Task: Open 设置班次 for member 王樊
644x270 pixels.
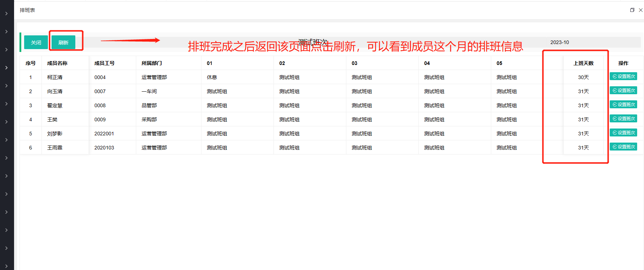Action: (623, 119)
